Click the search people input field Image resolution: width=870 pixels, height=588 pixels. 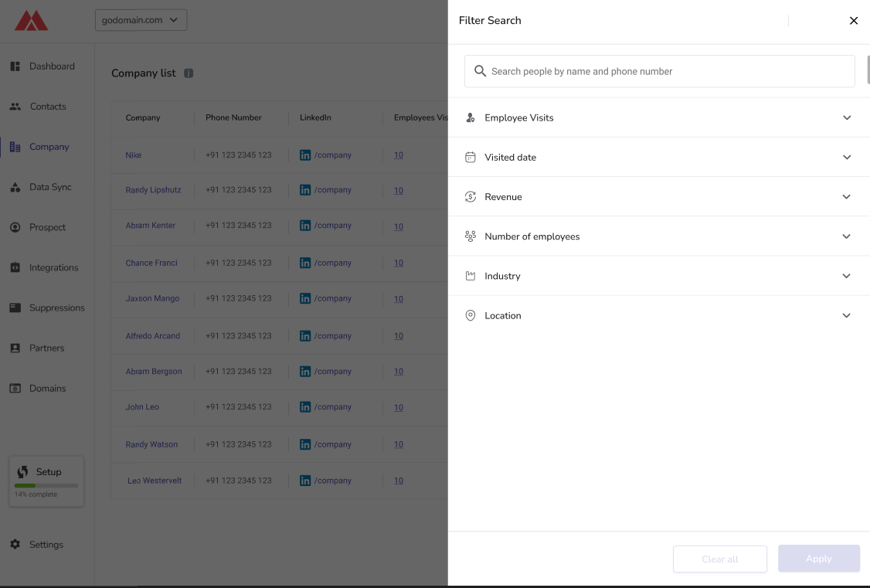pos(659,71)
